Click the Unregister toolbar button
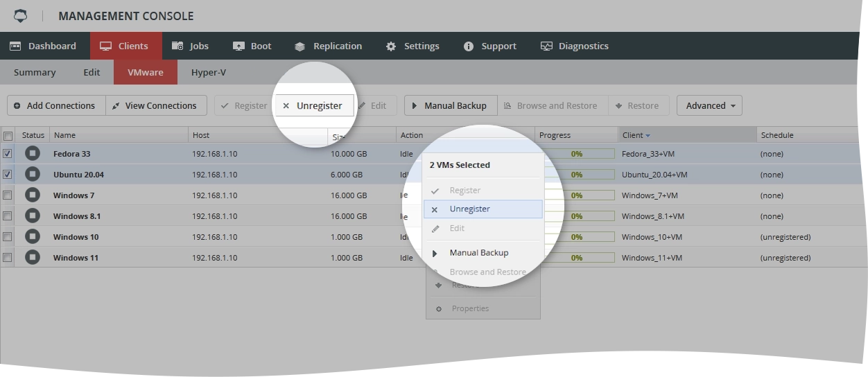The height and width of the screenshot is (377, 868). click(314, 105)
